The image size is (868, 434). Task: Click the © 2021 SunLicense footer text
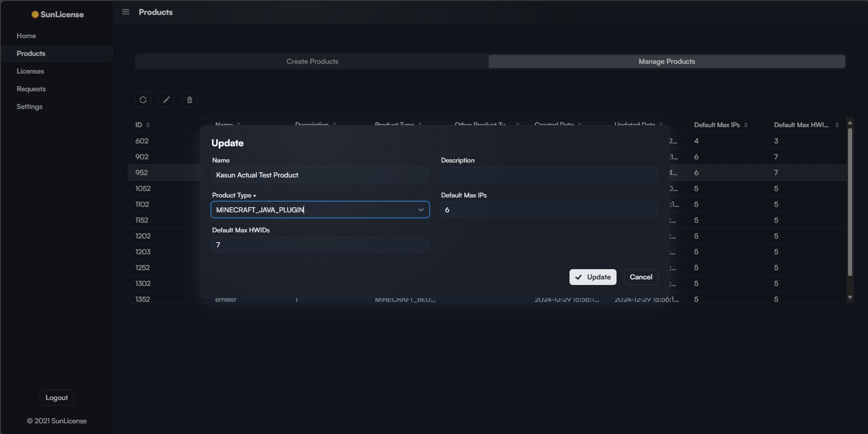57,421
